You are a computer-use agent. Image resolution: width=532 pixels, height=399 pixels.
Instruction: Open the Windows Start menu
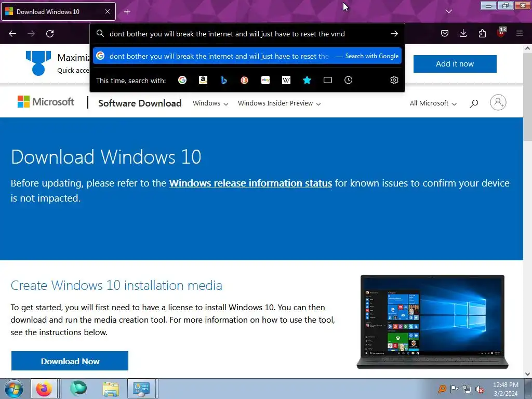[x=14, y=389]
